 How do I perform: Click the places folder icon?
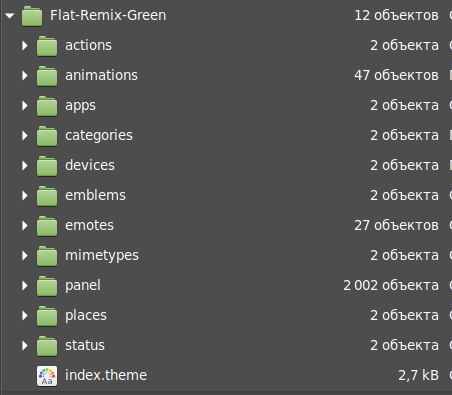pos(47,316)
